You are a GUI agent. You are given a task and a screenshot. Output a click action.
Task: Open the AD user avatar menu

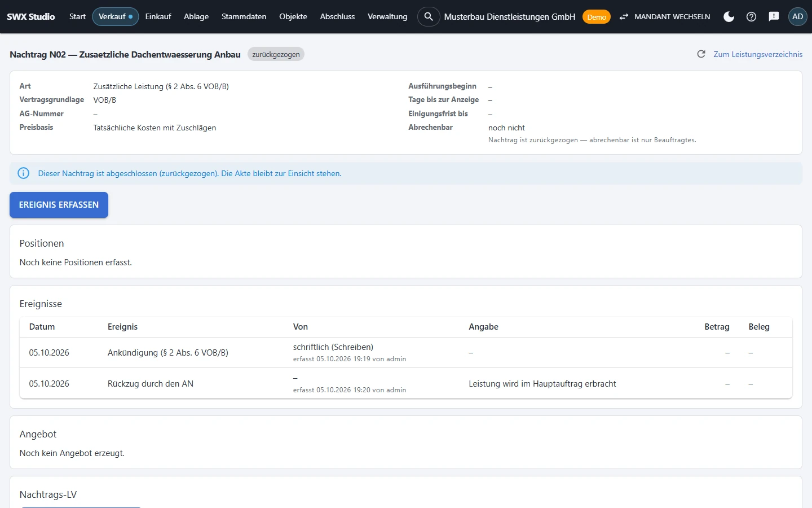tap(797, 17)
